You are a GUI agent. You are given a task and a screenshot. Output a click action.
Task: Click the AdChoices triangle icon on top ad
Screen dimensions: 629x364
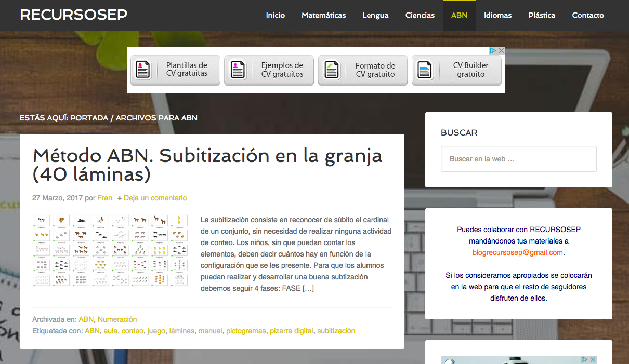(x=493, y=51)
